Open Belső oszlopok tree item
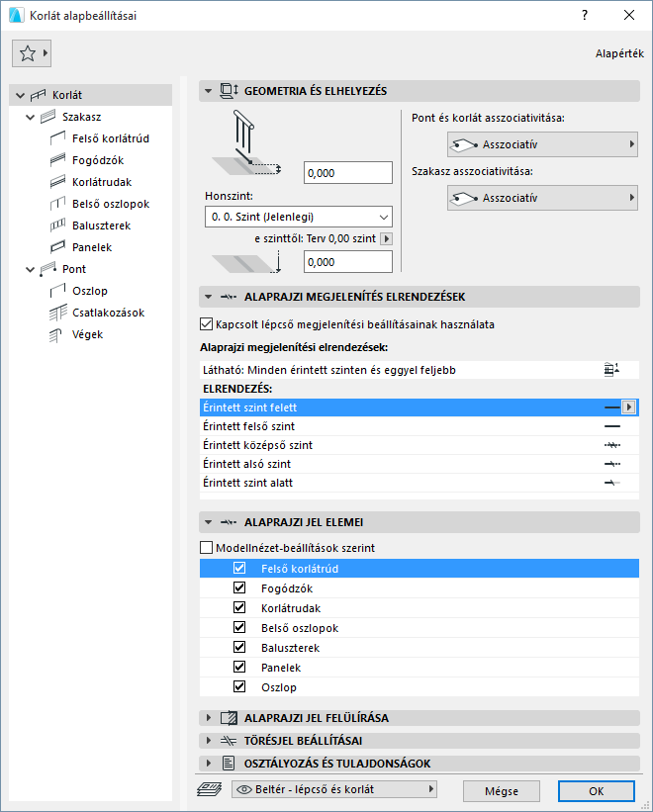Image resolution: width=653 pixels, height=812 pixels. [111, 204]
